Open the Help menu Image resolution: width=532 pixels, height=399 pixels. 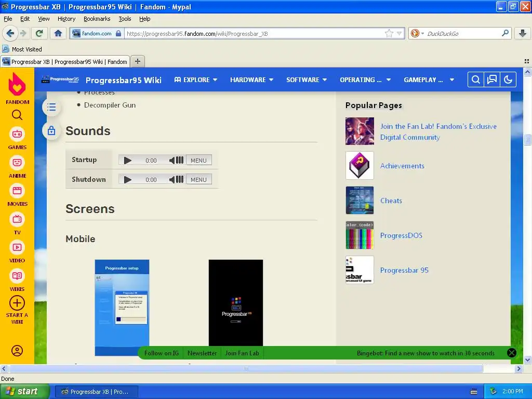(145, 19)
